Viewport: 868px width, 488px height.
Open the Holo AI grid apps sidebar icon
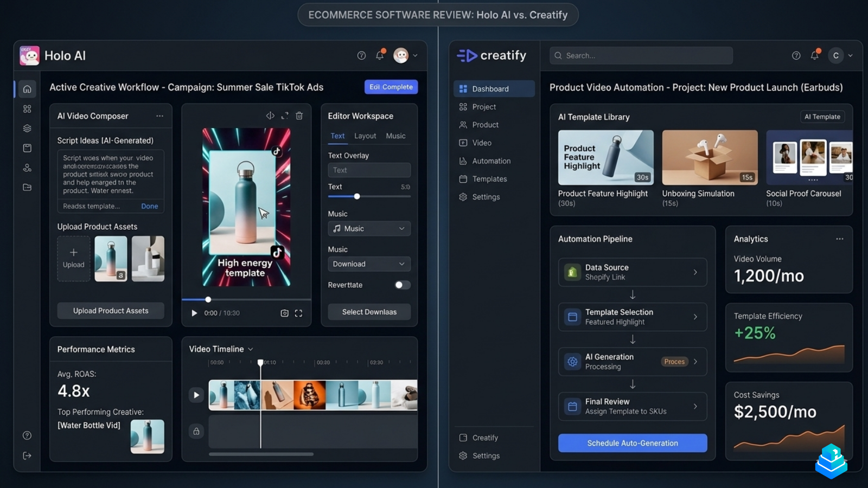click(27, 109)
